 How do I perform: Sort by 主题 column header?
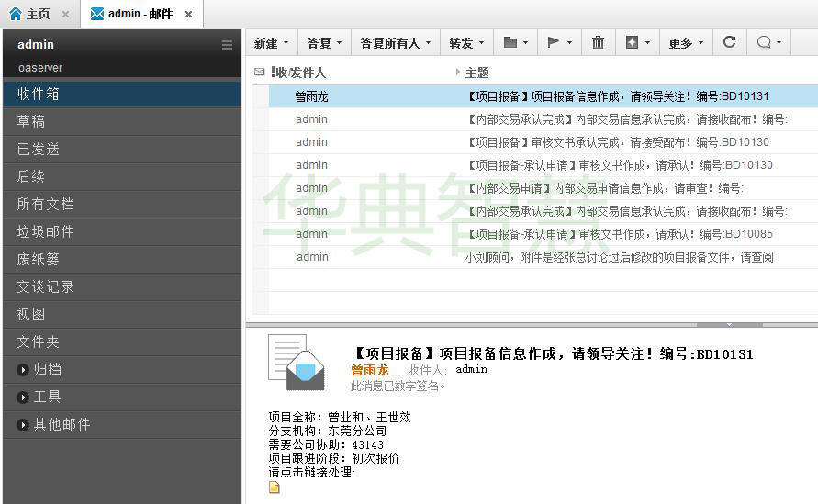[x=476, y=73]
